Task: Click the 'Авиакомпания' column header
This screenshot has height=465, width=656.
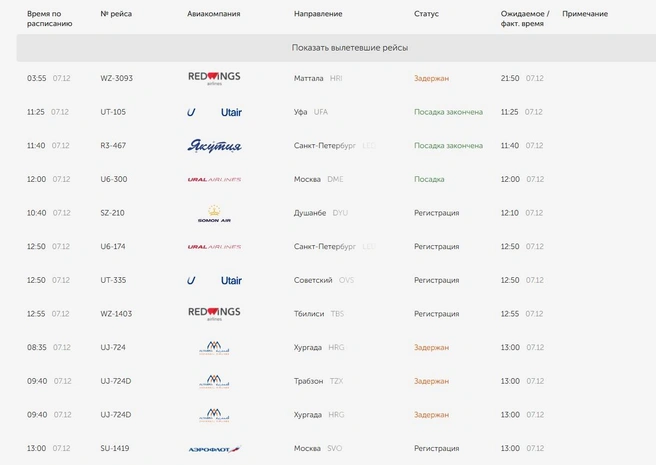Action: 213,14
